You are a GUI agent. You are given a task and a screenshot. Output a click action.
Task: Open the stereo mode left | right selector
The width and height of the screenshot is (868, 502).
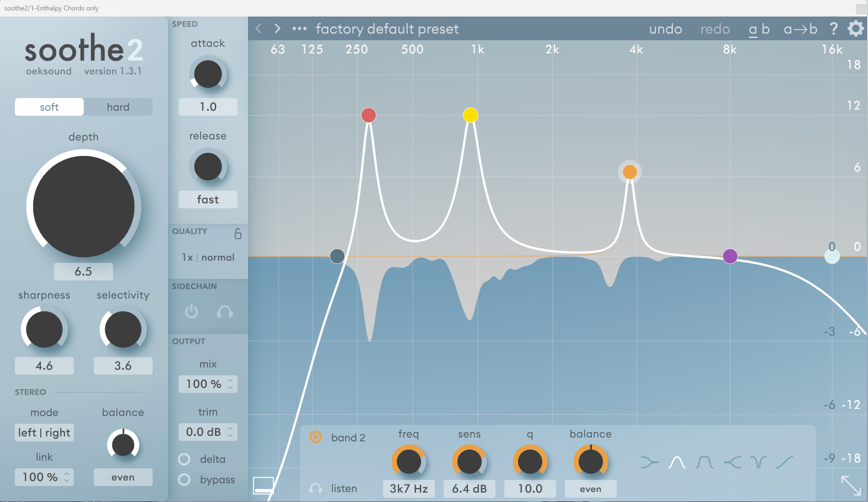(44, 433)
